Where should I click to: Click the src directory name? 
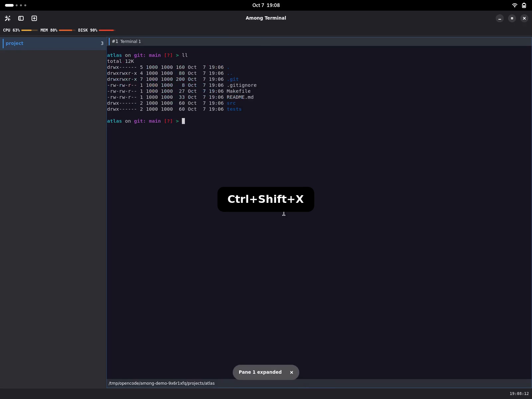tap(231, 103)
